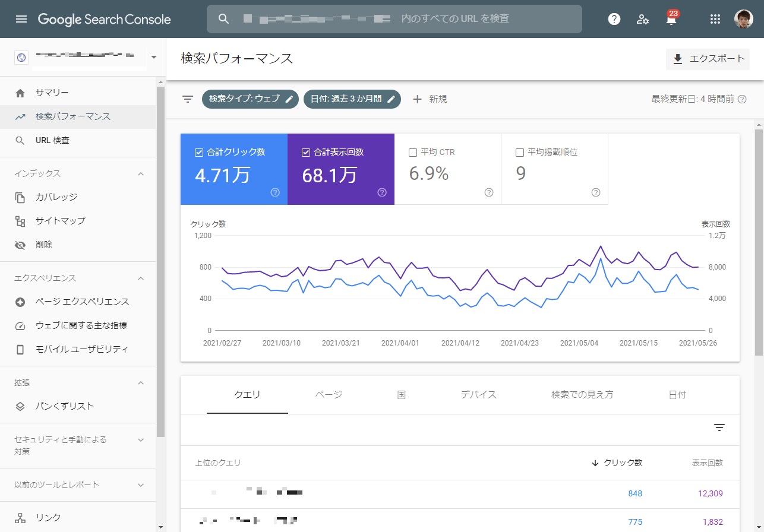The image size is (764, 532).
Task: Click help icon next to last updated time
Action: (x=742, y=99)
